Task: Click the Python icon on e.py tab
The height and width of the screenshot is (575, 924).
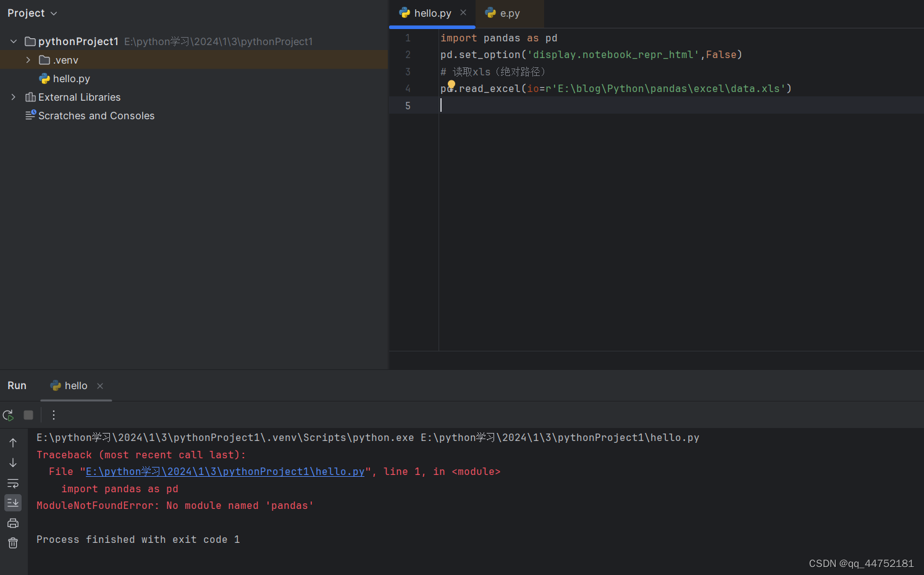Action: click(490, 12)
